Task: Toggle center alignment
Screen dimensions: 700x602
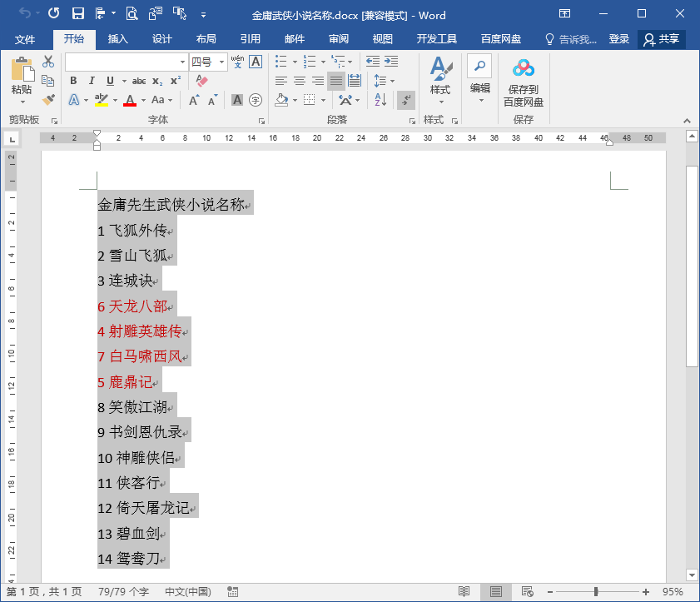Action: (x=300, y=81)
